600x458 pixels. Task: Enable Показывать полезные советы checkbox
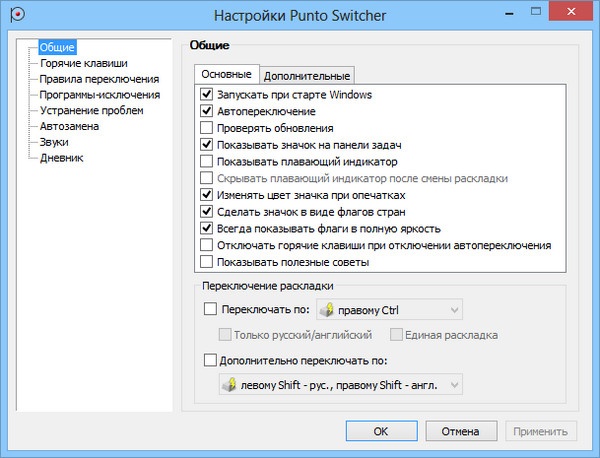pos(207,262)
